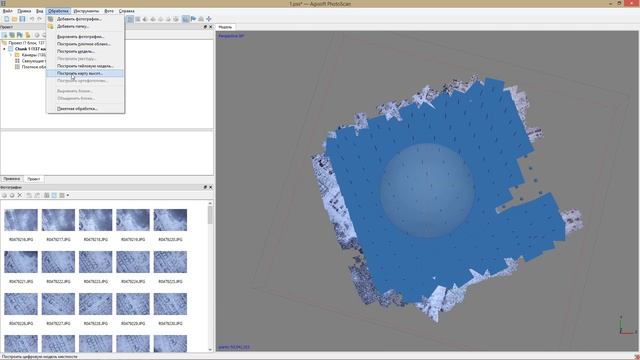The height and width of the screenshot is (360, 640).
Task: Choose Построить карту высот... entry
Action: click(85, 73)
